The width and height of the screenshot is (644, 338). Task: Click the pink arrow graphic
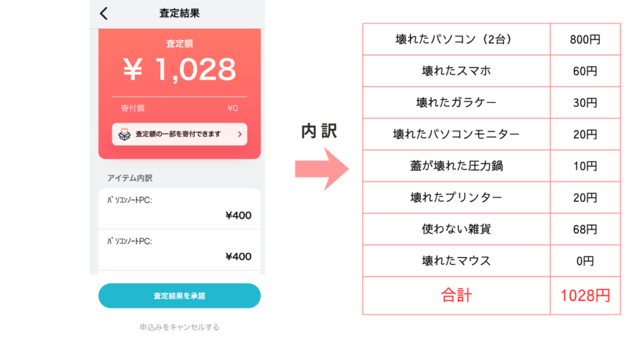pos(321,168)
